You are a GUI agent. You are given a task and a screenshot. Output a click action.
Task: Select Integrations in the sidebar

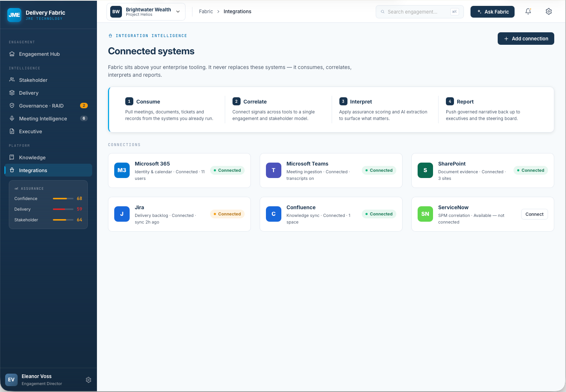(48, 170)
